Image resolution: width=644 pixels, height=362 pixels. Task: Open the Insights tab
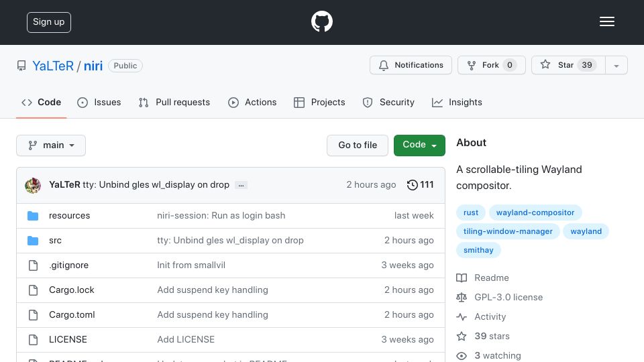457,102
